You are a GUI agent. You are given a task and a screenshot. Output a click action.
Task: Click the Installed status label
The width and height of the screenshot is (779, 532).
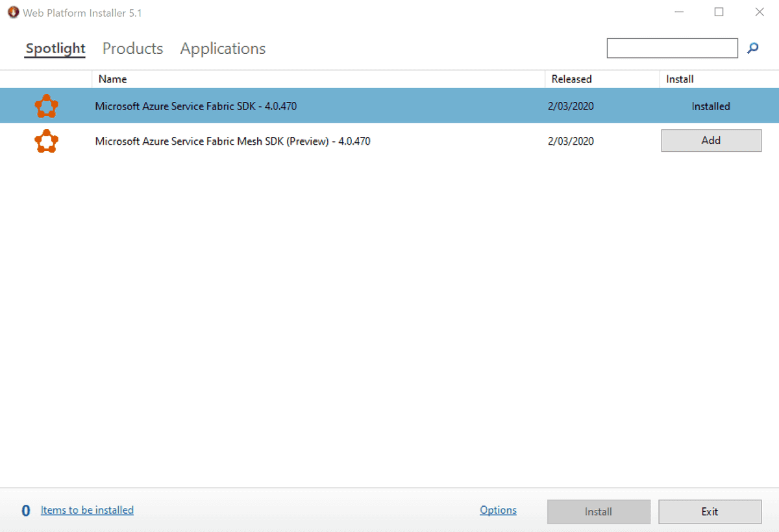click(711, 106)
